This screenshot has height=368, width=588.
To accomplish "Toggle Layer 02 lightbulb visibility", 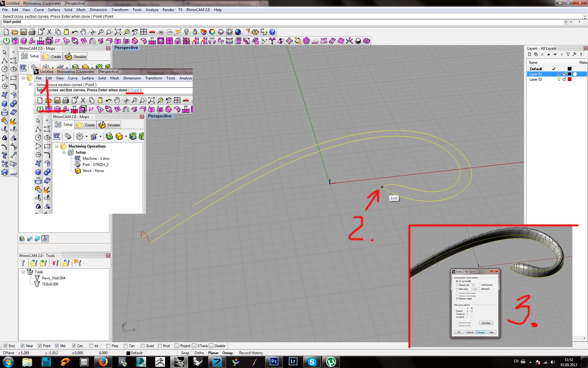I will 559,79.
